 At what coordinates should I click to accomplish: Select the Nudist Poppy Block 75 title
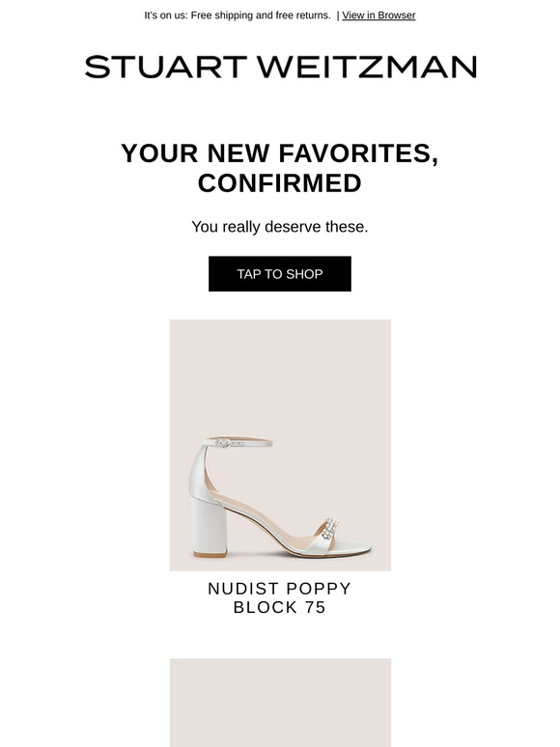[280, 597]
